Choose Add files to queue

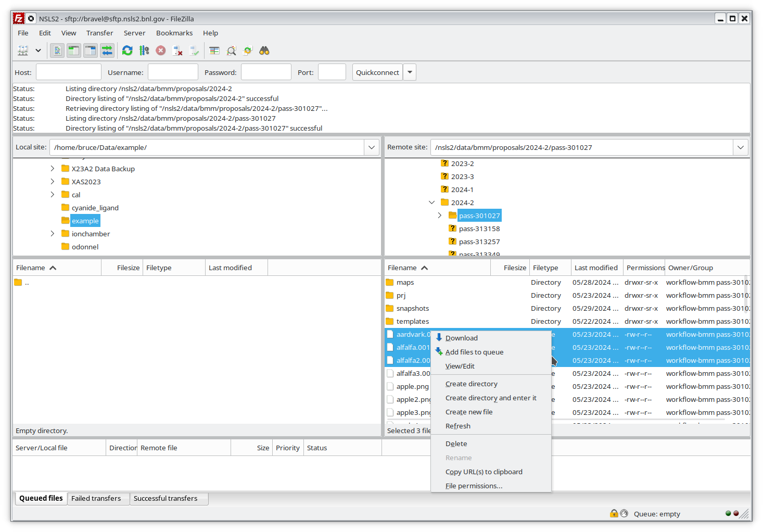491,352
